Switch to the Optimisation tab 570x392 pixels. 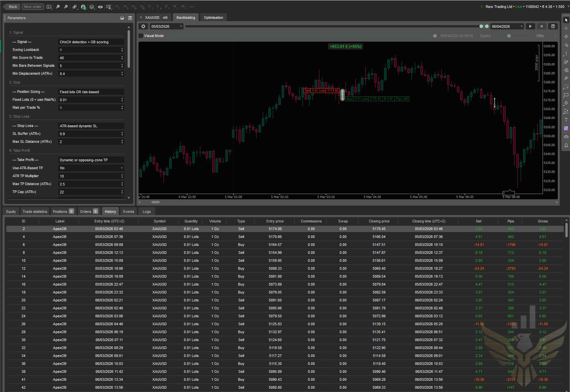click(213, 18)
